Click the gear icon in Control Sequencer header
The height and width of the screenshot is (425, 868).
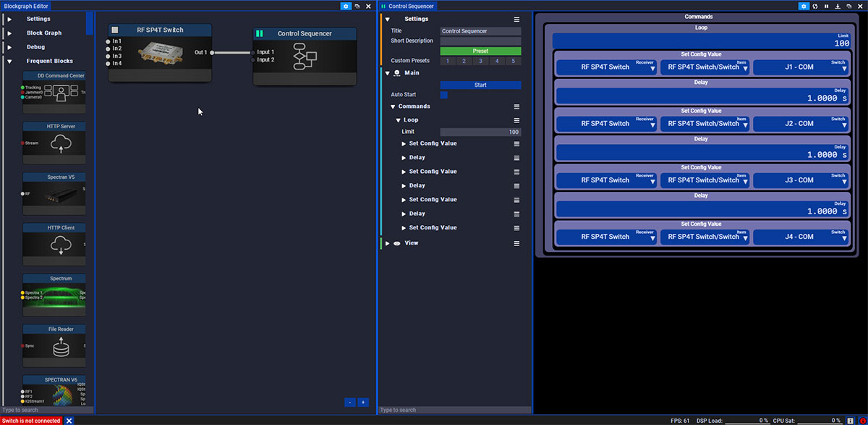click(x=804, y=6)
